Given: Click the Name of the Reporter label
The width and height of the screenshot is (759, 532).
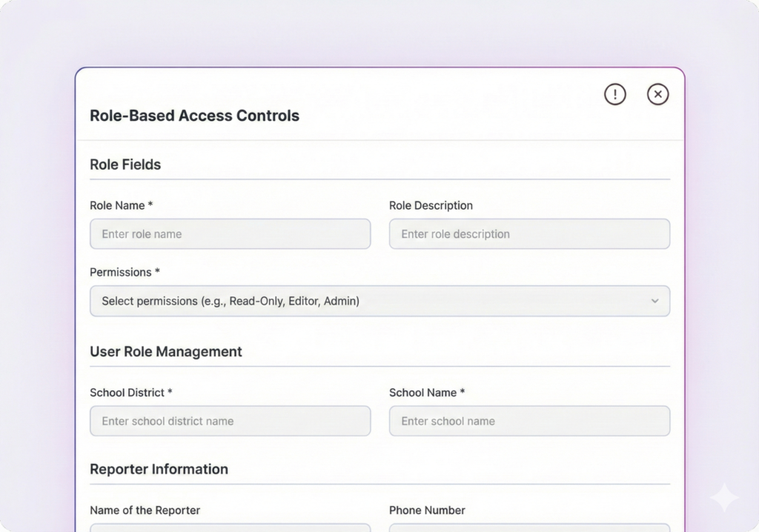Looking at the screenshot, I should 145,510.
